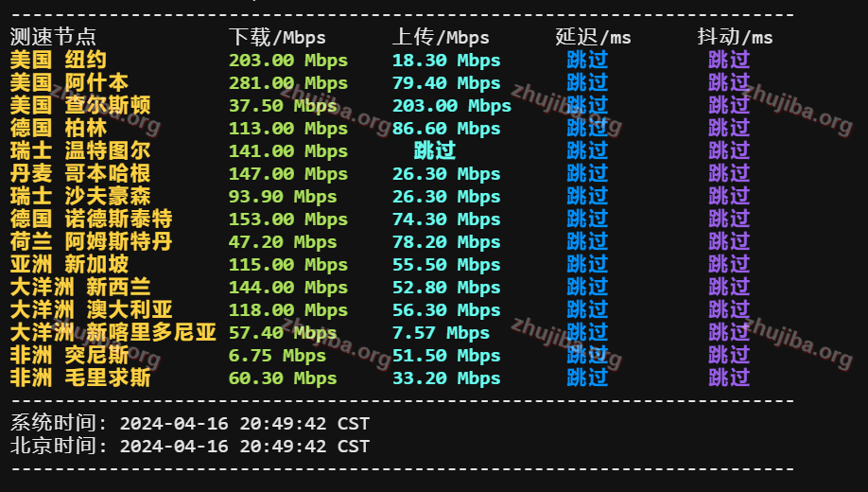Click the 79.40 Mbps upload value
This screenshot has height=492, width=868.
point(446,82)
